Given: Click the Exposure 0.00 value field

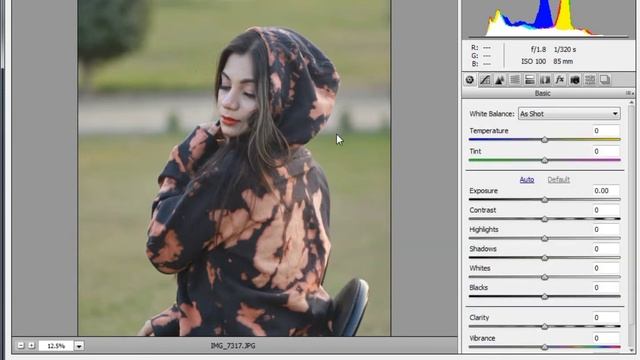Looking at the screenshot, I should click(x=606, y=191).
